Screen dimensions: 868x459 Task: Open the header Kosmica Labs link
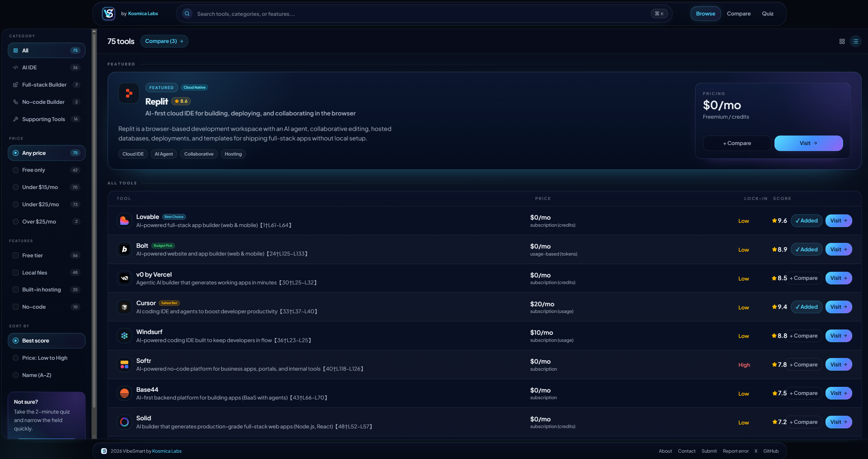coord(143,14)
